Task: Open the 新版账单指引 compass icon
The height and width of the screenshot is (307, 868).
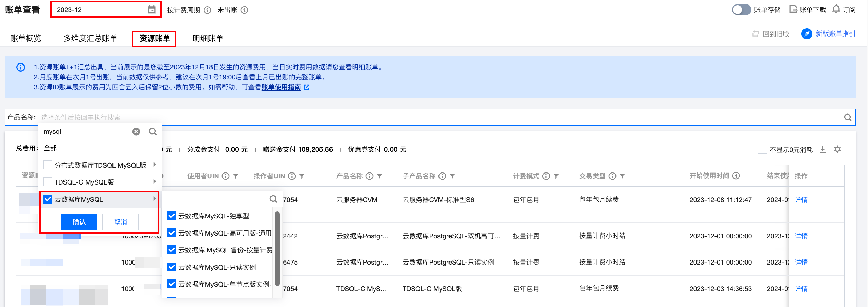Action: click(807, 34)
